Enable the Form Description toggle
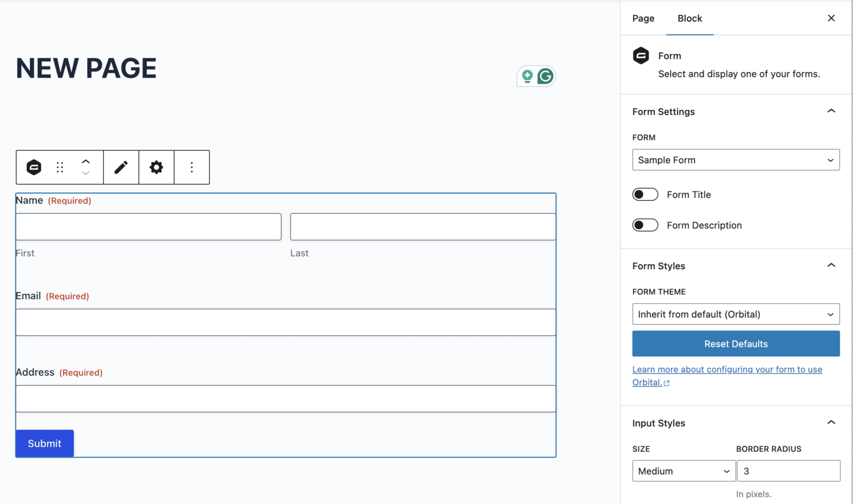Viewport: 853px width, 504px height. pos(645,225)
